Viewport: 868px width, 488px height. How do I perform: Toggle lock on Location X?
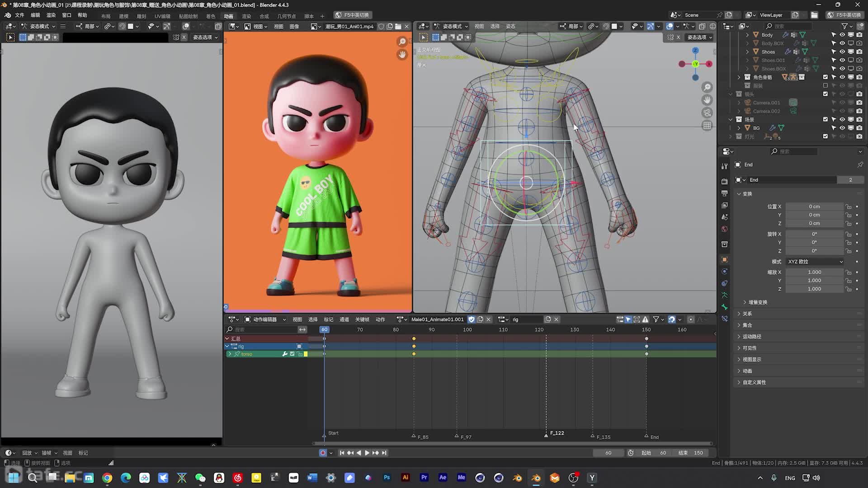pos(849,206)
